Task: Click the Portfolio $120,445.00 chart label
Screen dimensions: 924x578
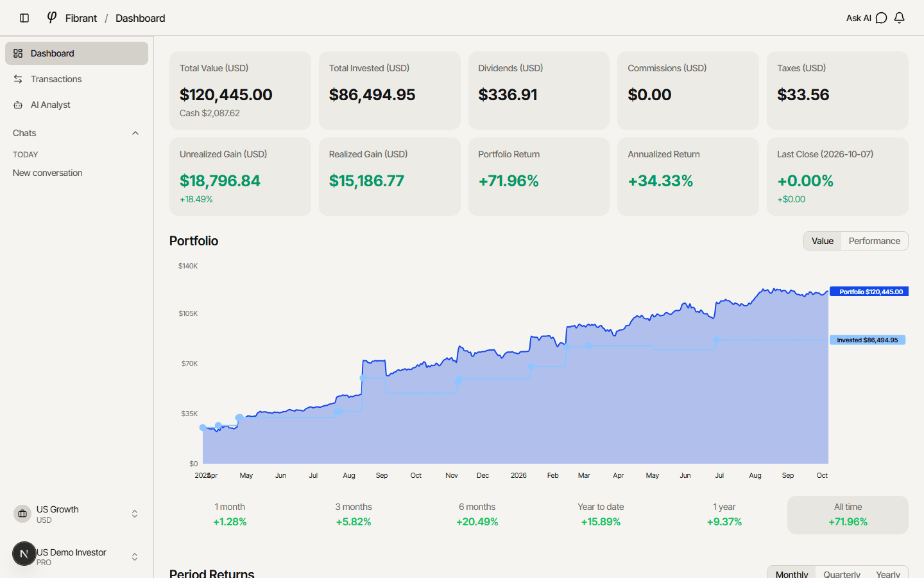Action: (869, 292)
